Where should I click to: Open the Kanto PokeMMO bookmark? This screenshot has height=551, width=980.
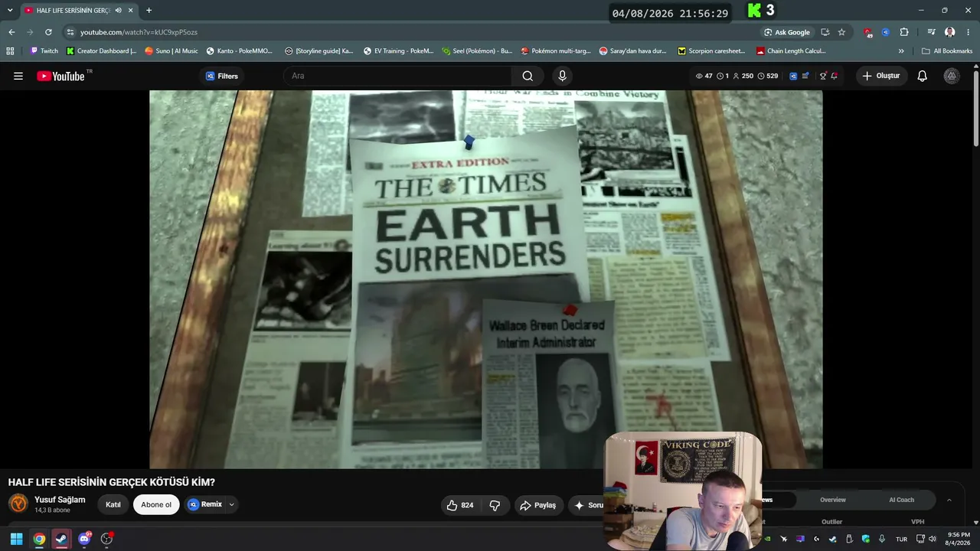[x=240, y=51]
